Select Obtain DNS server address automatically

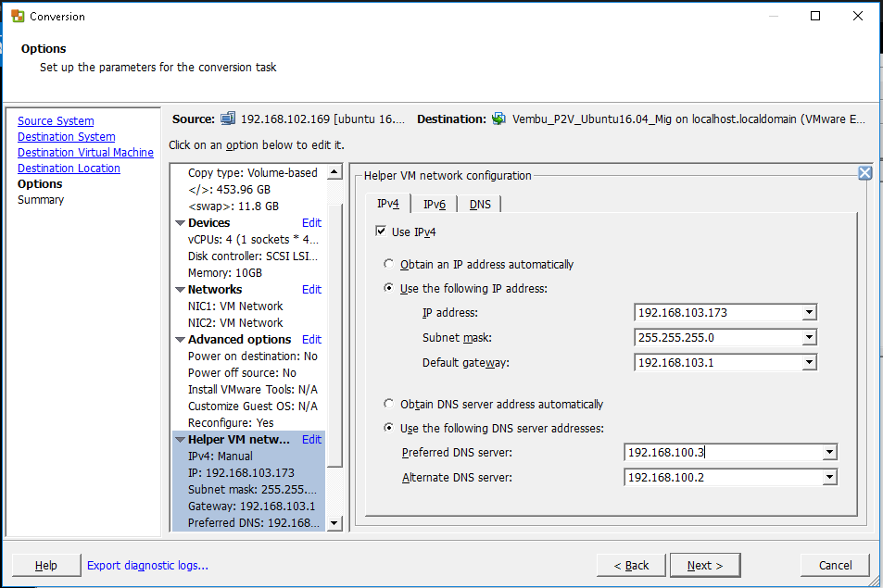[x=388, y=404]
